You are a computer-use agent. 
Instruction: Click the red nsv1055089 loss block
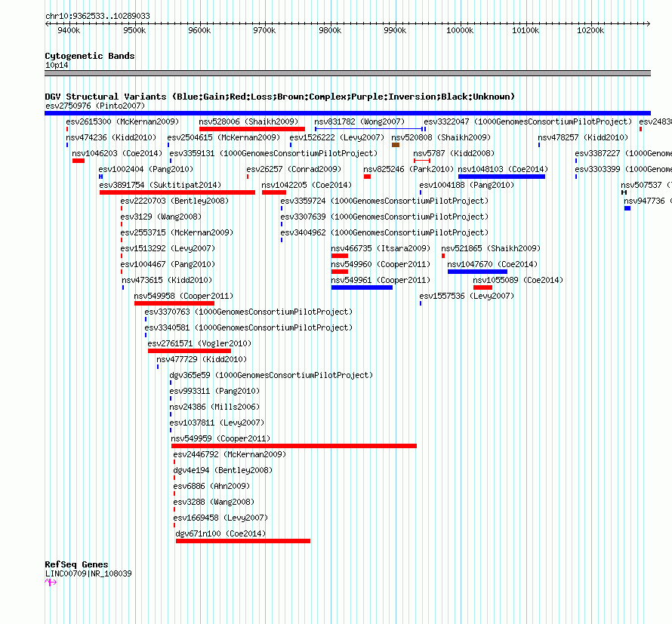coord(483,287)
